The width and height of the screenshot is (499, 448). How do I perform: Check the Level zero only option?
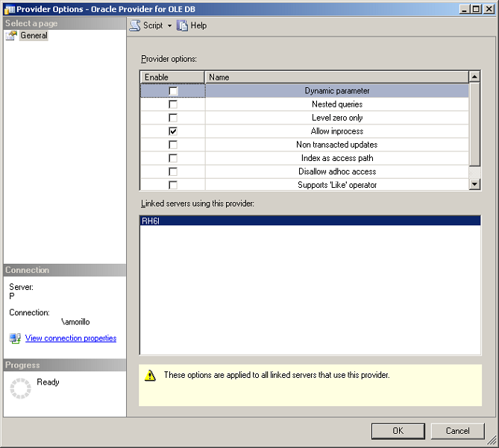(173, 118)
